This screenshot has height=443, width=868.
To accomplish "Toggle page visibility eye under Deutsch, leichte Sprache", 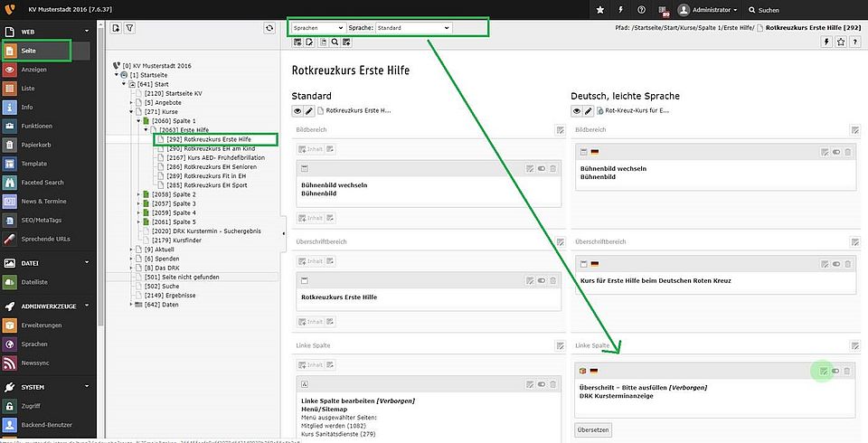I will [576, 110].
